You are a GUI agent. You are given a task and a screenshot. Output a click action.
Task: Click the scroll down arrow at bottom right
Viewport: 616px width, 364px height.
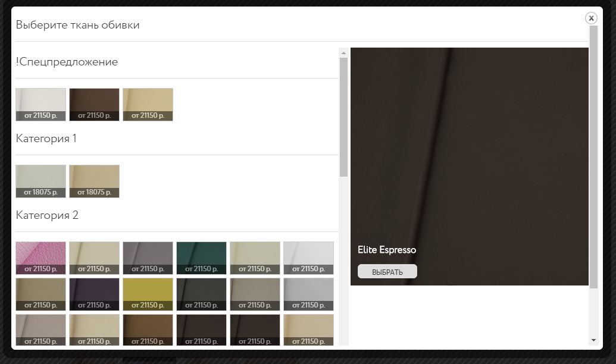pyautogui.click(x=593, y=340)
